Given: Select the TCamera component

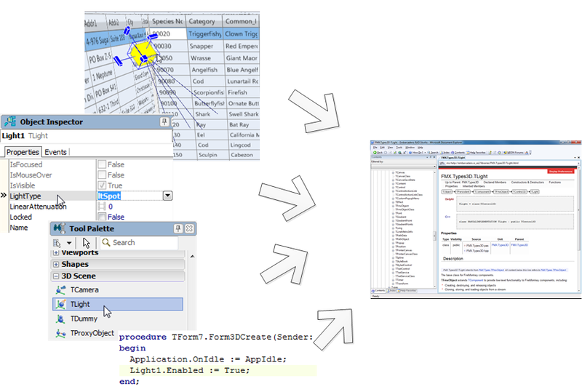Looking at the screenshot, I should tap(118, 289).
